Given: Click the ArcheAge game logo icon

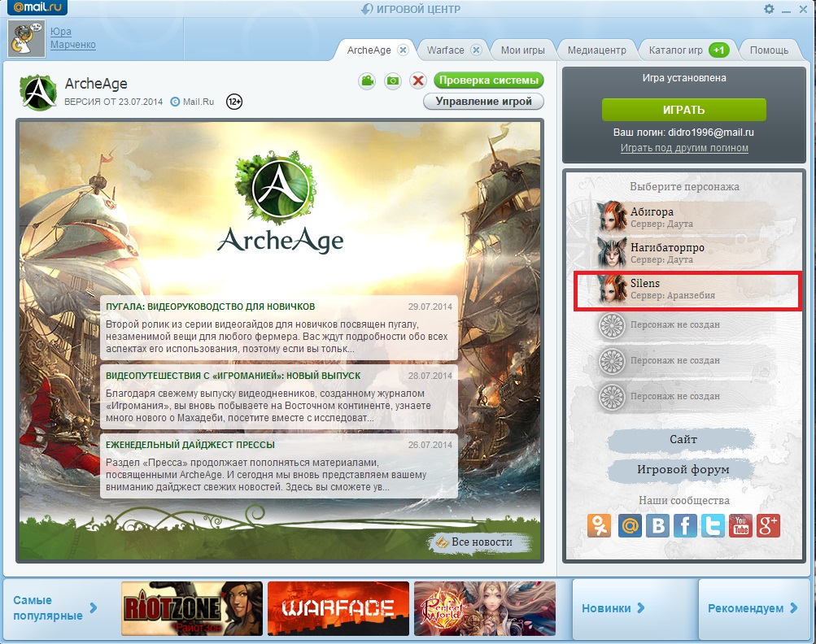Looking at the screenshot, I should point(38,93).
